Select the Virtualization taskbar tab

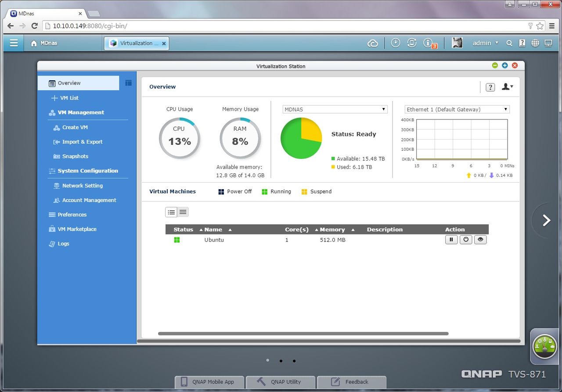click(x=136, y=43)
